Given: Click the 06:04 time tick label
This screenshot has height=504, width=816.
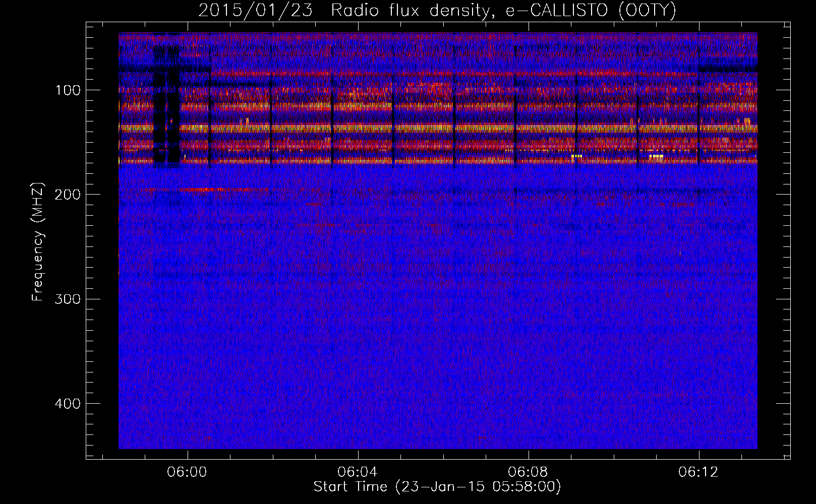Looking at the screenshot, I should pyautogui.click(x=358, y=472).
